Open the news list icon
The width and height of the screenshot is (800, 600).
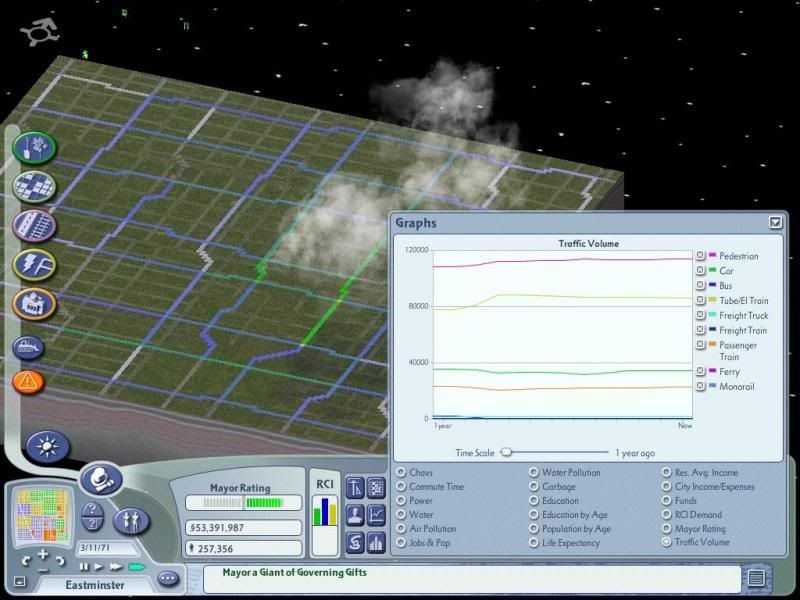[x=756, y=578]
